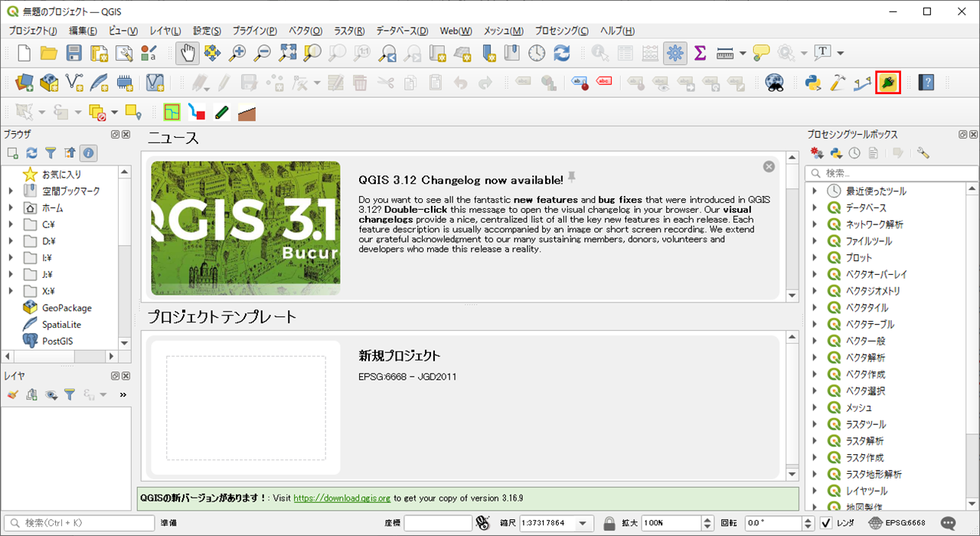980x536 pixels.
Task: Open the scale 1:37317864 combo box
Action: point(556,523)
